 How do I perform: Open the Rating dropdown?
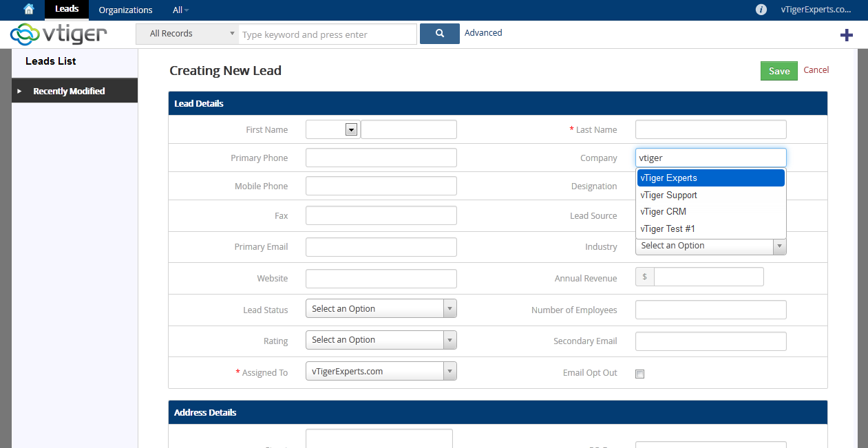pos(381,340)
